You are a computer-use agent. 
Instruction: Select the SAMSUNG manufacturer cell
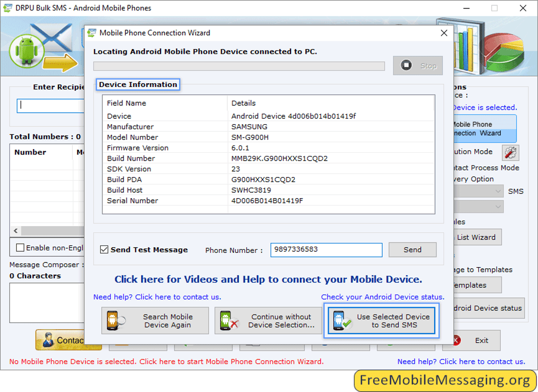[x=249, y=127]
